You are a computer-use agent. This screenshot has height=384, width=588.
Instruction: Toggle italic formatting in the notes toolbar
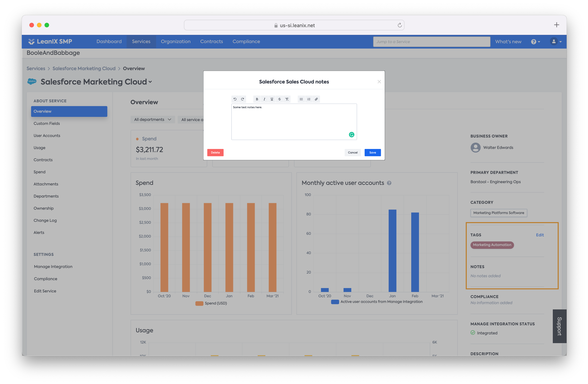tap(264, 99)
